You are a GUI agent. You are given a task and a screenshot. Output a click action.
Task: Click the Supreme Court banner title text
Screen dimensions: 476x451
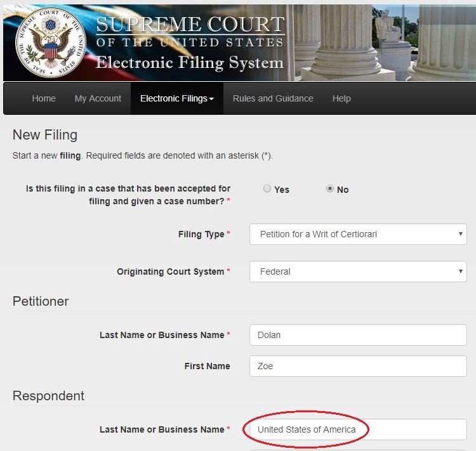tap(190, 42)
